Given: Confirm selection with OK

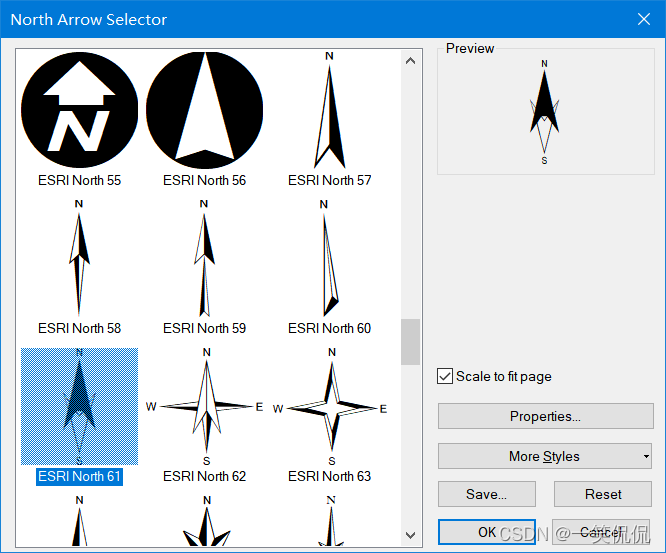Looking at the screenshot, I should [487, 532].
